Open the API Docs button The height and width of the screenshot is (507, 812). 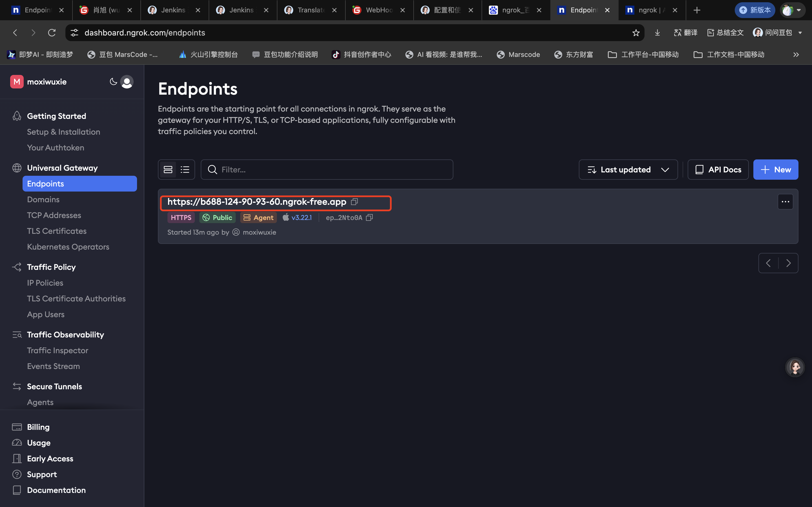click(718, 170)
